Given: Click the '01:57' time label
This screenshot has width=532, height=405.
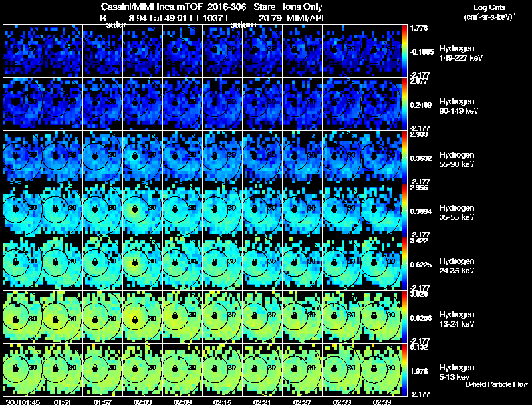Looking at the screenshot, I should tap(103, 402).
